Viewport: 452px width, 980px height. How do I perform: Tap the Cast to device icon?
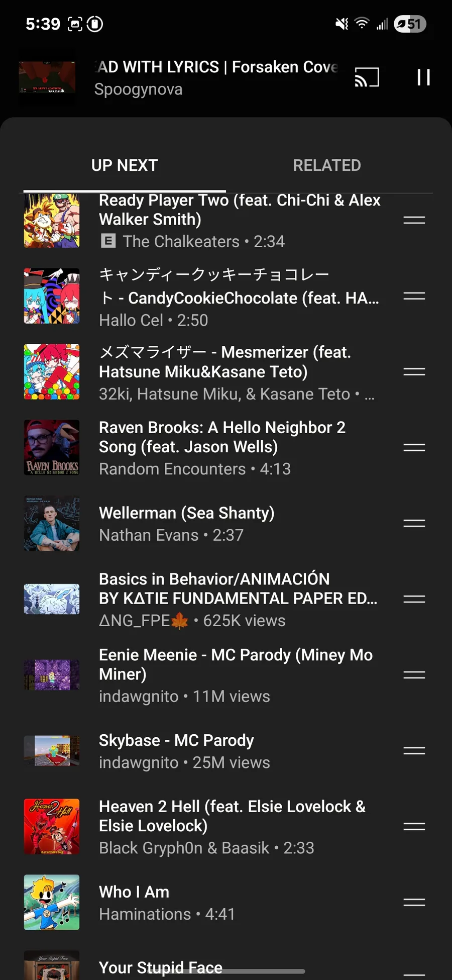click(x=367, y=77)
